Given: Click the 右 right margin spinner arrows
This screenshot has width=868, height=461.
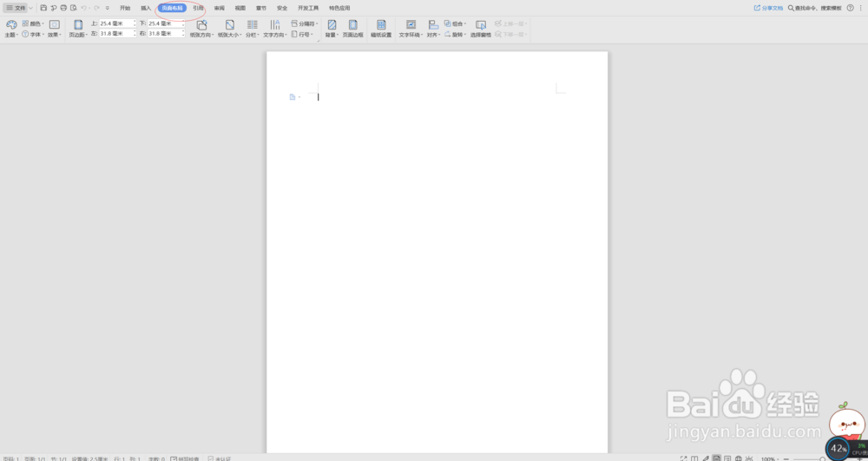Looking at the screenshot, I should [183, 34].
